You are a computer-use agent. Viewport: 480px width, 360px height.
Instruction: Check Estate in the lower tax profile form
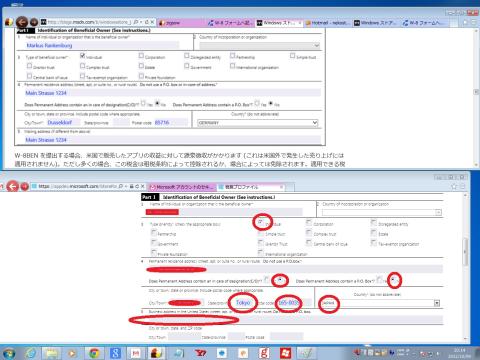374,233
